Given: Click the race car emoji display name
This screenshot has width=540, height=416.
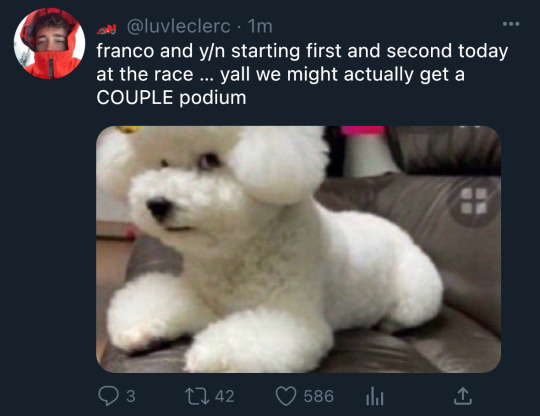Looking at the screenshot, I should tap(106, 30).
